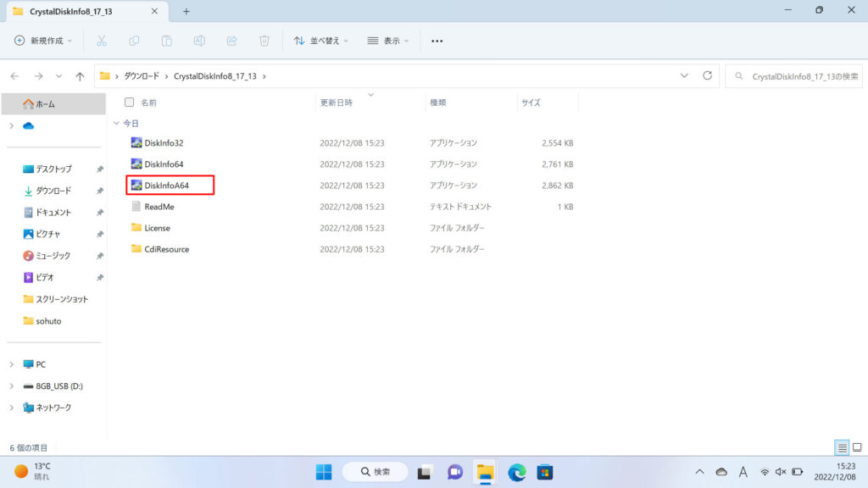The height and width of the screenshot is (488, 868).
Task: Open ミュージック in the navigation pane
Action: click(53, 256)
